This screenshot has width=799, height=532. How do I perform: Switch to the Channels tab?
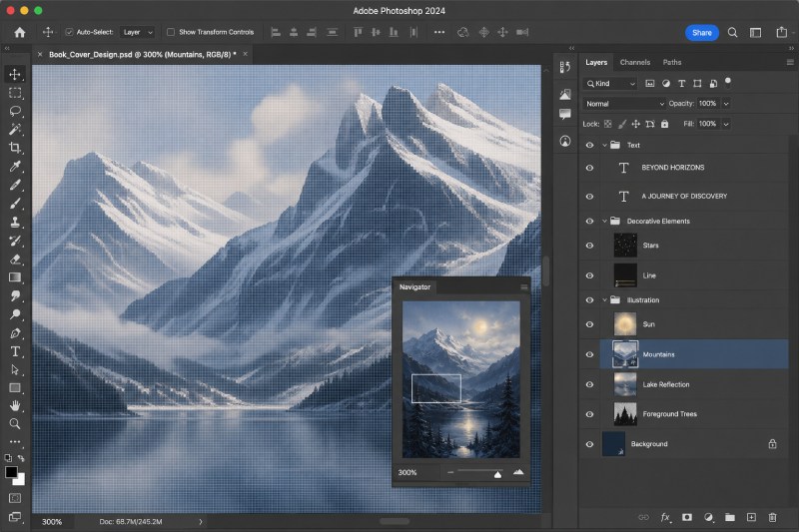635,62
